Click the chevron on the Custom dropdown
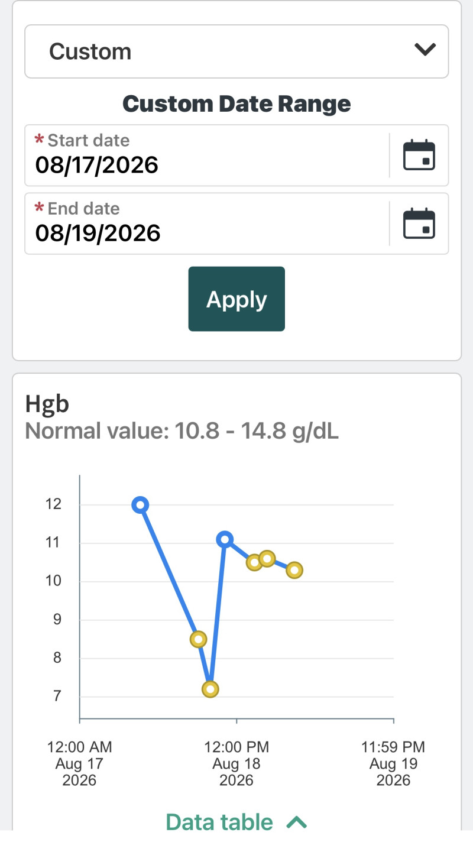This screenshot has height=868, width=473. 425,50
